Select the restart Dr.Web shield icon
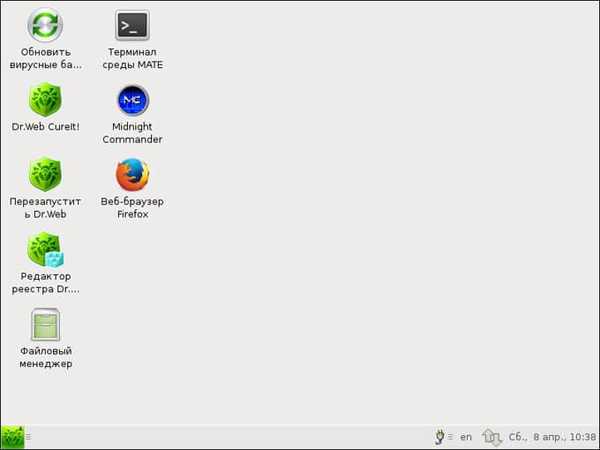This screenshot has width=600, height=450. [45, 174]
